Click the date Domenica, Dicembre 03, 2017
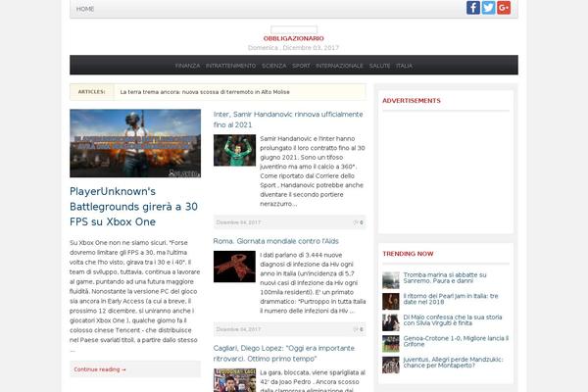This screenshot has width=588, height=392. [x=293, y=48]
